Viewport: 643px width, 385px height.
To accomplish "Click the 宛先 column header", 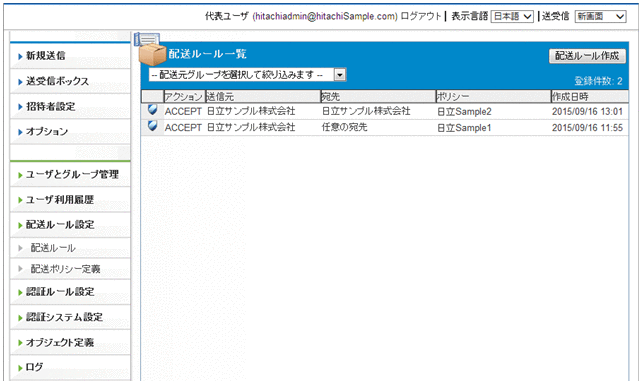I will tap(378, 97).
